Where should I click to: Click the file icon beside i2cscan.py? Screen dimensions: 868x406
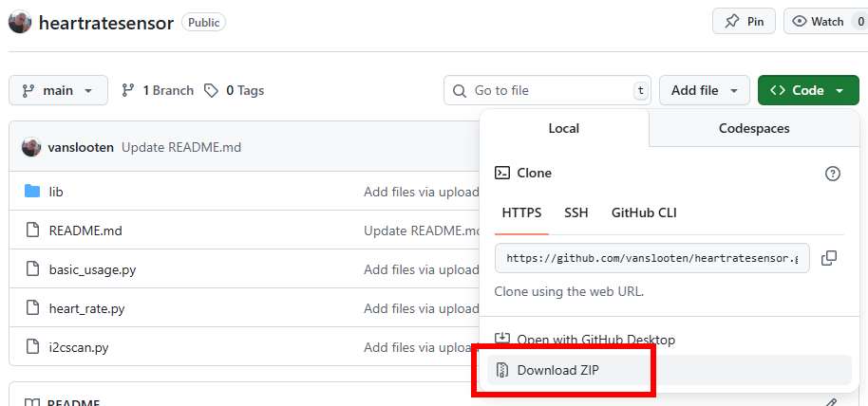point(33,347)
